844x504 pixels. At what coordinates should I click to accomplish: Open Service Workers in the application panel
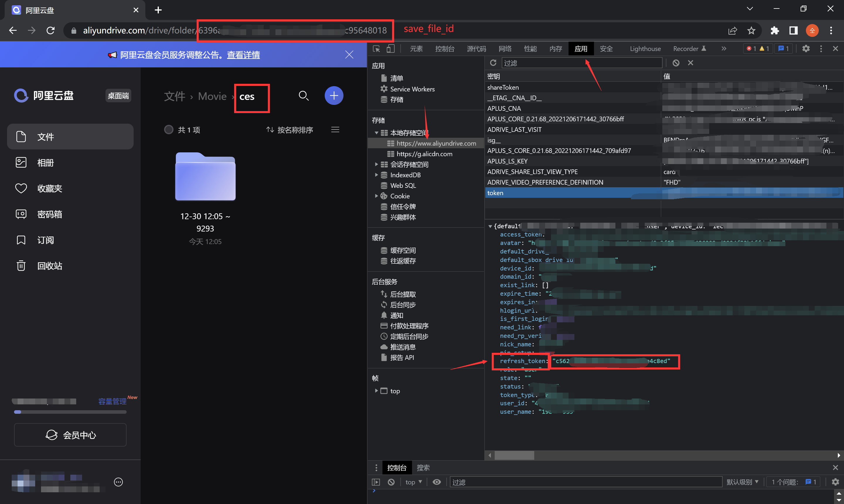coord(412,89)
